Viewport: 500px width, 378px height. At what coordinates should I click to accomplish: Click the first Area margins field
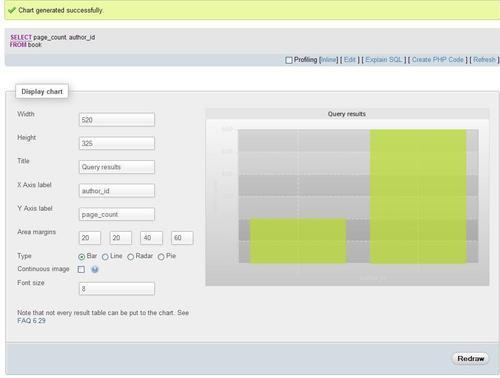[90, 238]
